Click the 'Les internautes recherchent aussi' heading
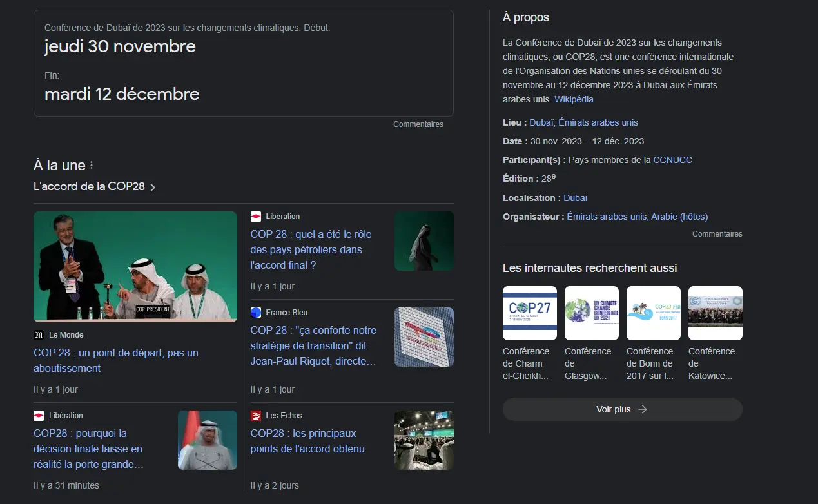 click(590, 267)
